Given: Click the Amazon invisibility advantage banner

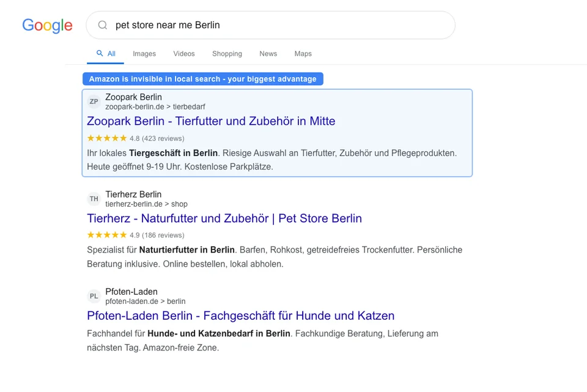Looking at the screenshot, I should click(203, 78).
